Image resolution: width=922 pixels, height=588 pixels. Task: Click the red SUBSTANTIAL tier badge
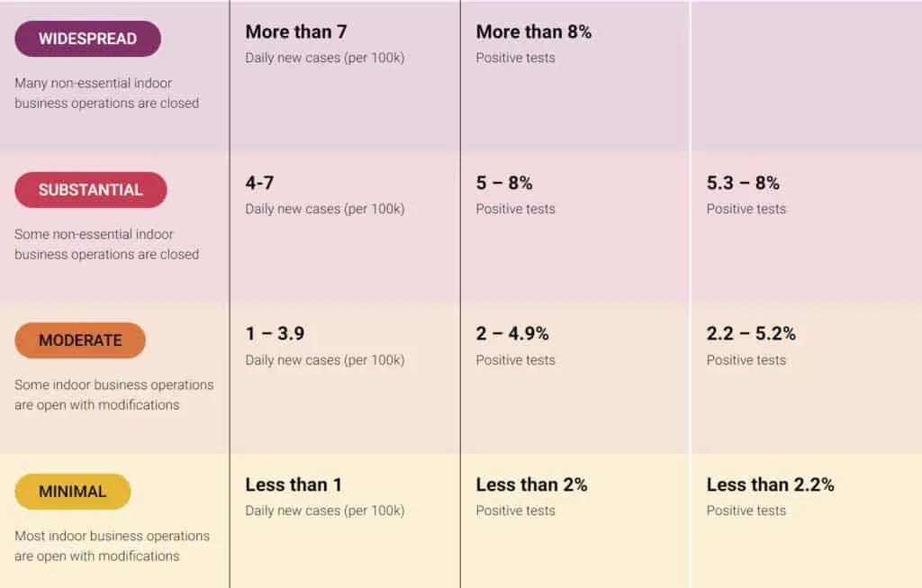click(x=91, y=190)
